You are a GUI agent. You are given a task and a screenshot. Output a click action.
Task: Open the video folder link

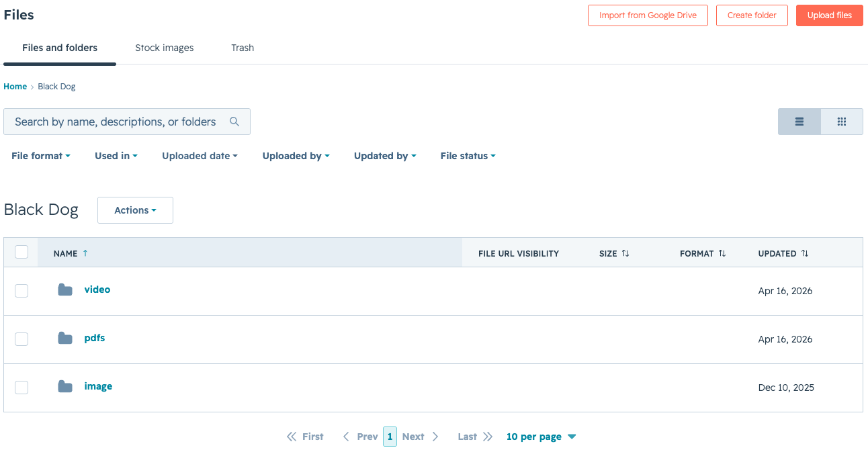pos(97,289)
